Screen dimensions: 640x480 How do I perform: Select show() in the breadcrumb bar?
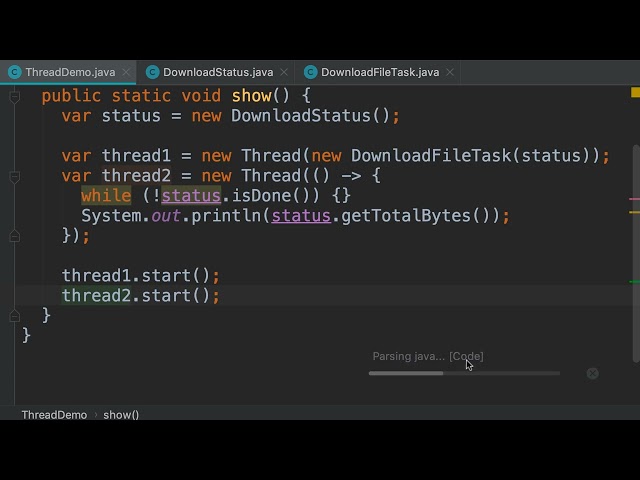[121, 415]
